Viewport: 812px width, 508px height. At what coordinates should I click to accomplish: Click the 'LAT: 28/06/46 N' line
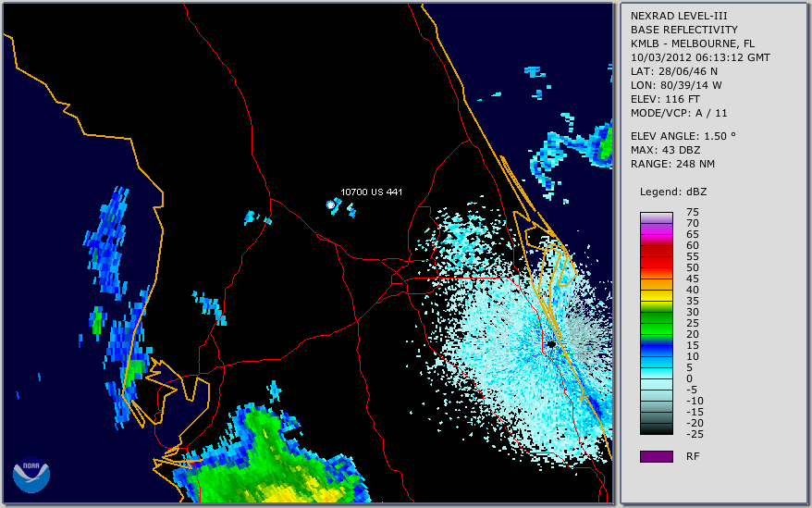(x=673, y=71)
